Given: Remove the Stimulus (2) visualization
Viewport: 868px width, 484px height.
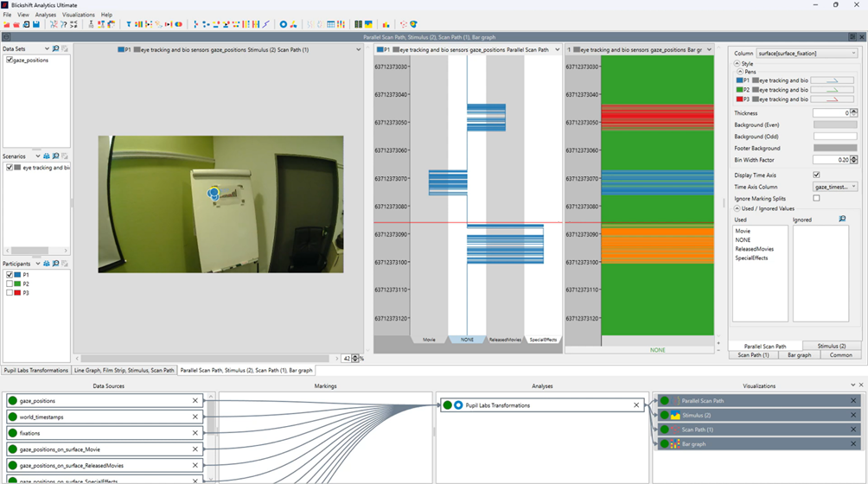Looking at the screenshot, I should (853, 415).
